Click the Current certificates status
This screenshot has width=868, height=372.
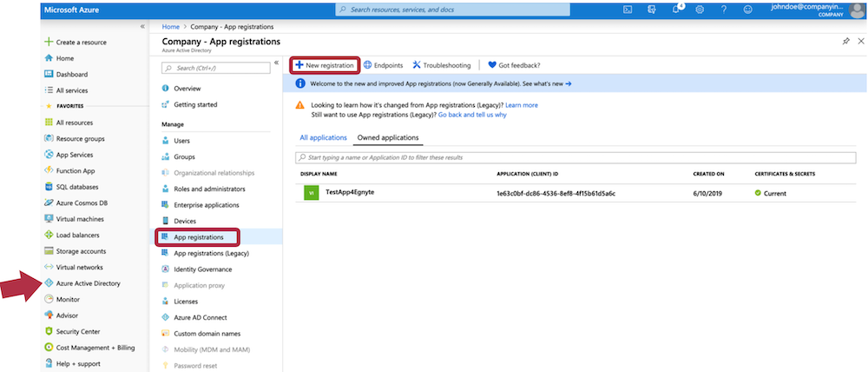771,194
